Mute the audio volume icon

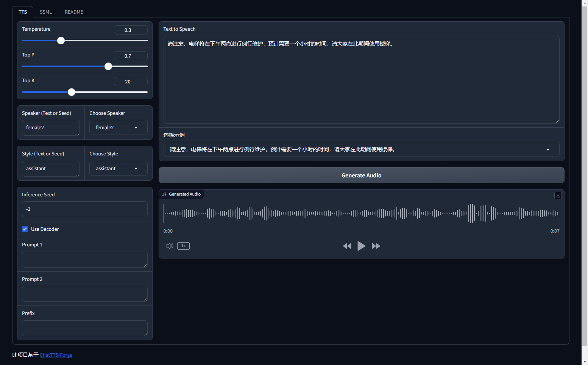pos(169,246)
